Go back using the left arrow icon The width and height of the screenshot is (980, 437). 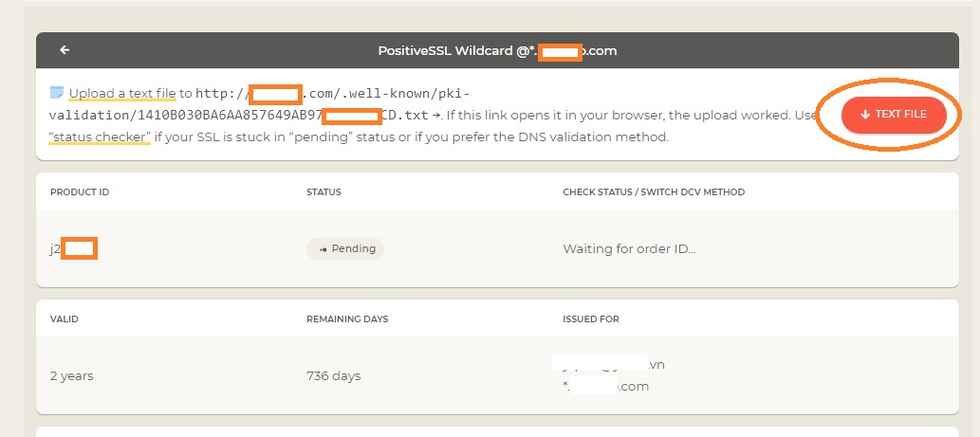[x=65, y=50]
